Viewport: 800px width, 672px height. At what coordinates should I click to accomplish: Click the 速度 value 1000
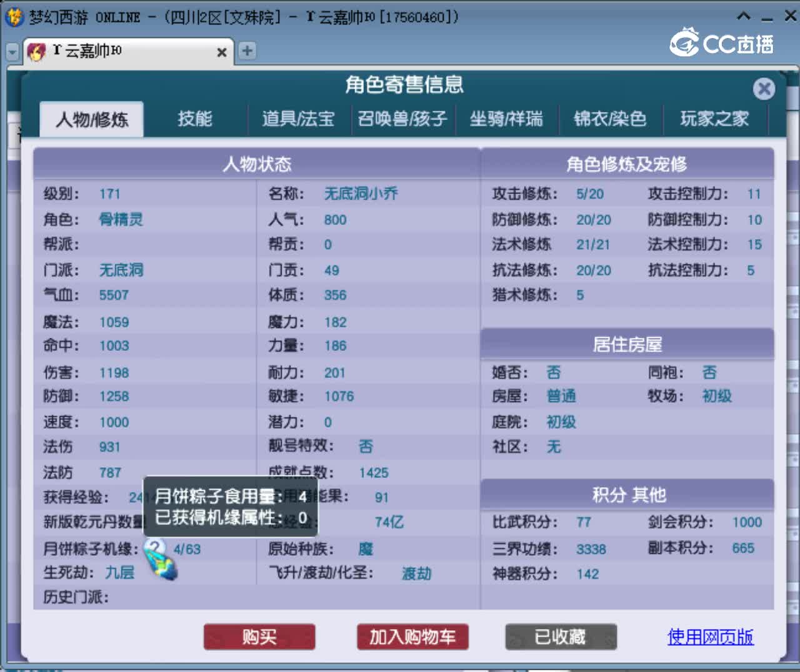tap(114, 422)
